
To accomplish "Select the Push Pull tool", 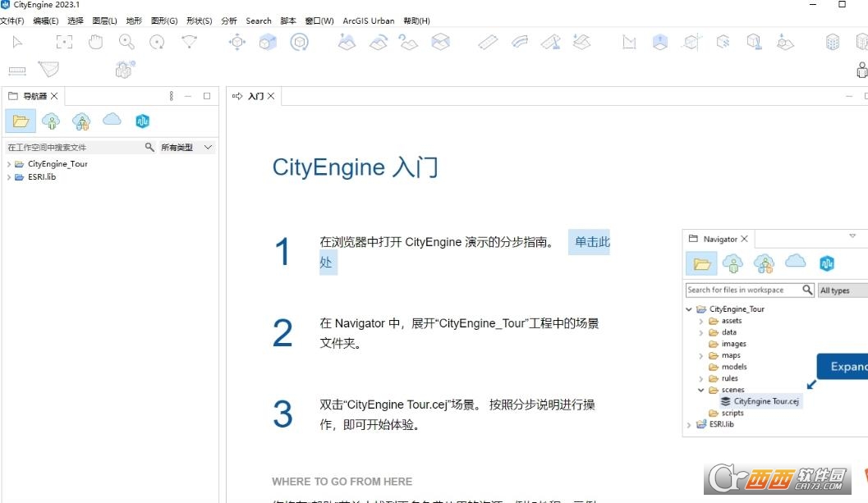I will tap(660, 42).
